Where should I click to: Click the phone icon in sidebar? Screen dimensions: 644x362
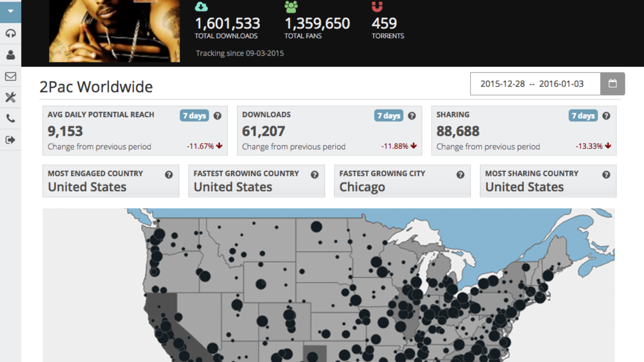(11, 119)
